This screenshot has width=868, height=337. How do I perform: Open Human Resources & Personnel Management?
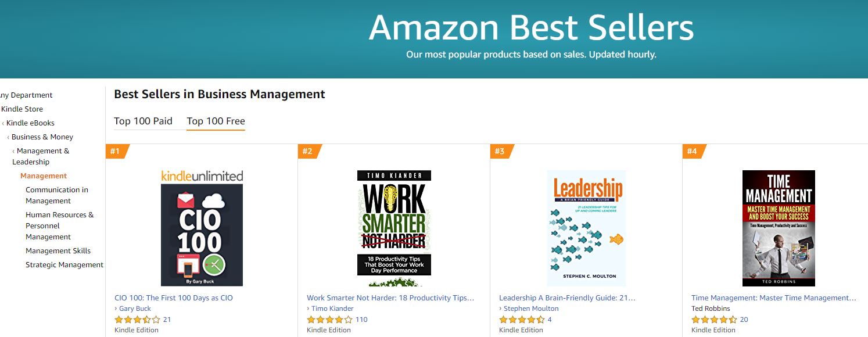(59, 225)
